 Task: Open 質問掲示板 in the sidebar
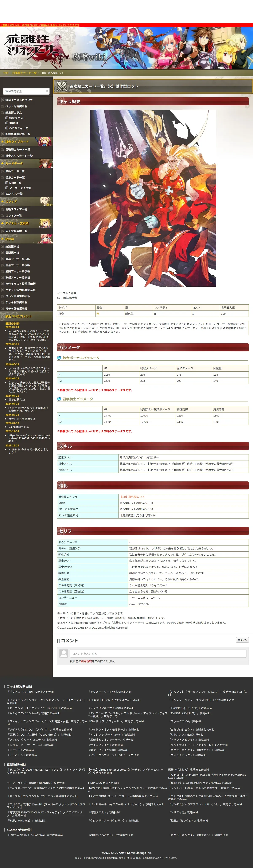(12, 253)
